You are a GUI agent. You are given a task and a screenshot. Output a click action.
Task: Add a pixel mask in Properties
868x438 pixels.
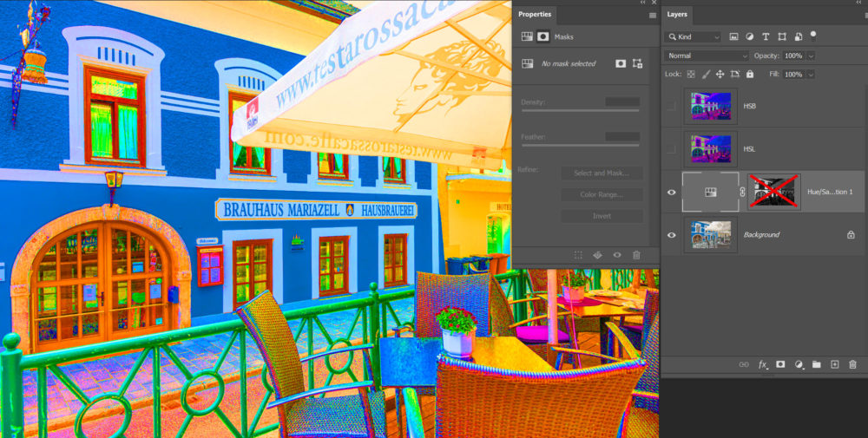coord(621,63)
